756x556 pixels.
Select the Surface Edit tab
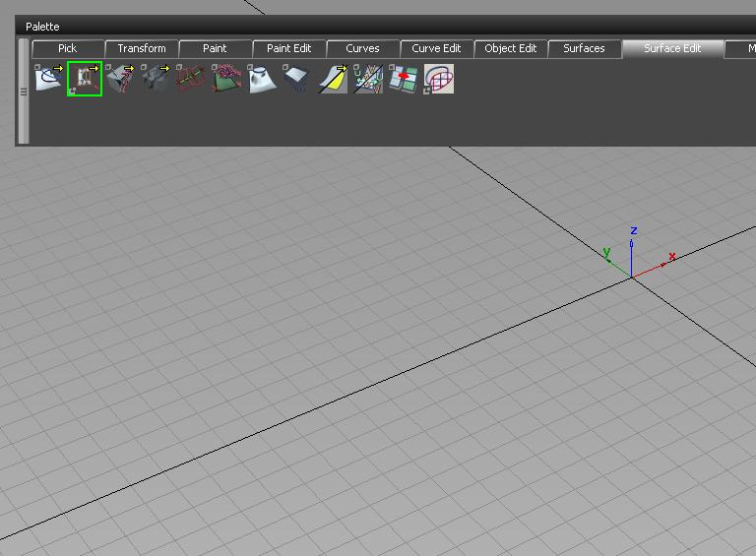point(672,48)
